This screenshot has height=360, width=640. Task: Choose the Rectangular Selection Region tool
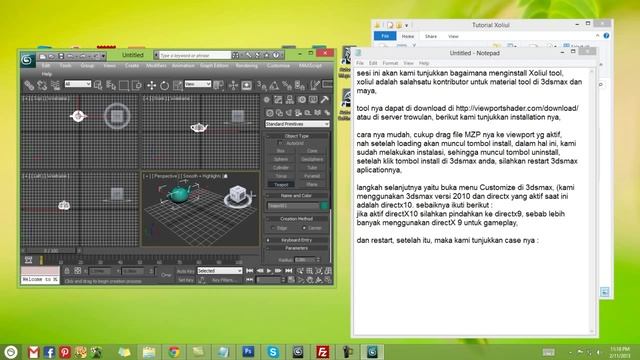point(124,85)
